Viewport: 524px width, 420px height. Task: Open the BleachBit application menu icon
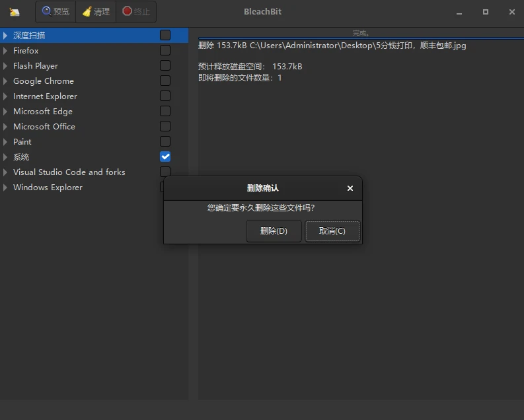coord(15,13)
